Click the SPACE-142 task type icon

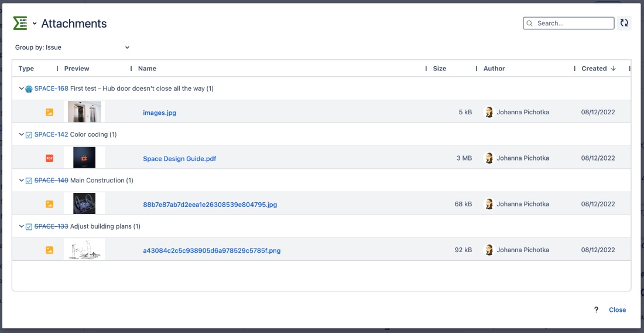(29, 135)
